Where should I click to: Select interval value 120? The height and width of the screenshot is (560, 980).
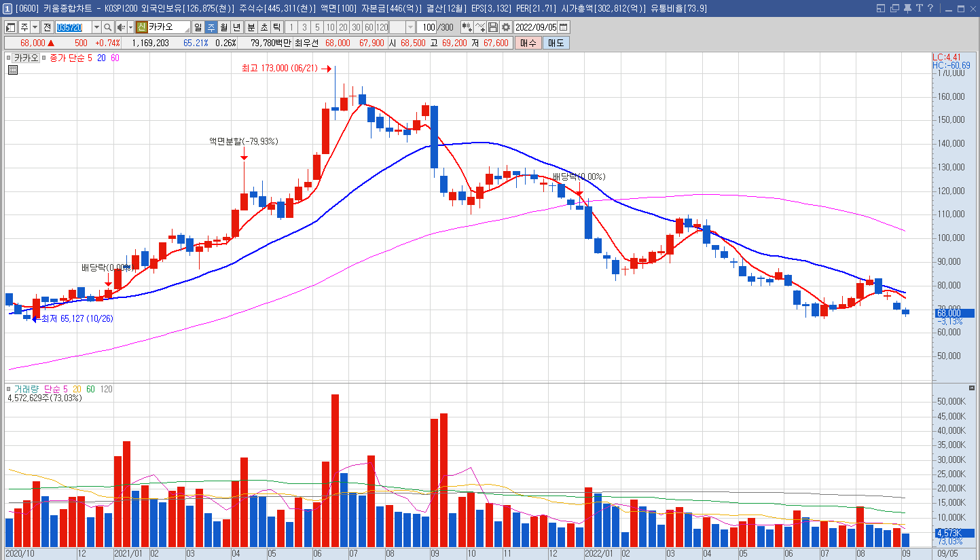click(382, 27)
